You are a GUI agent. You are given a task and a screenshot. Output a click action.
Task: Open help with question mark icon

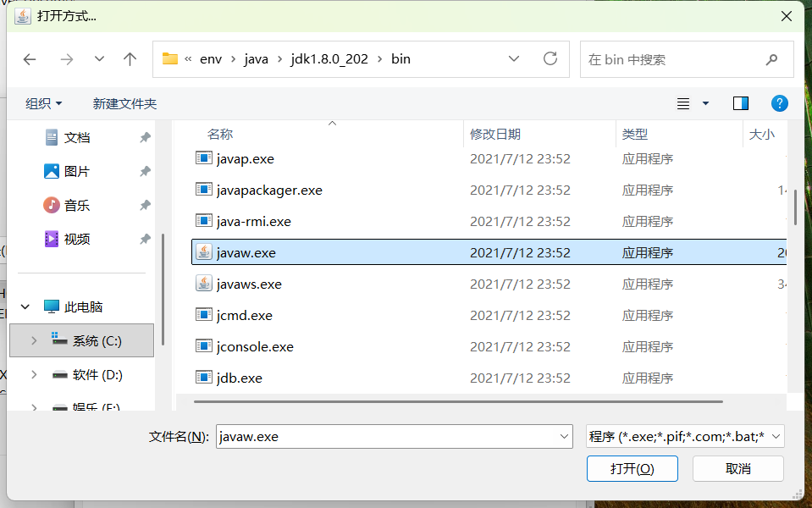[x=779, y=103]
